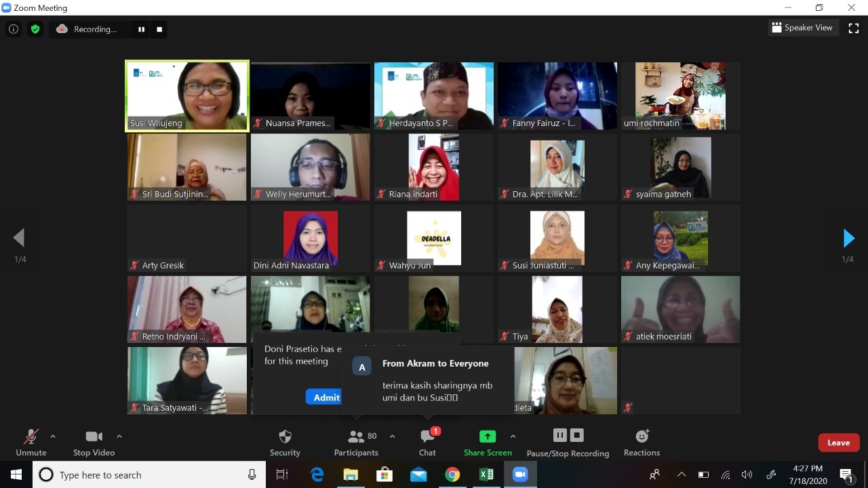Open the Participants panel
The image size is (868, 488).
tap(356, 442)
